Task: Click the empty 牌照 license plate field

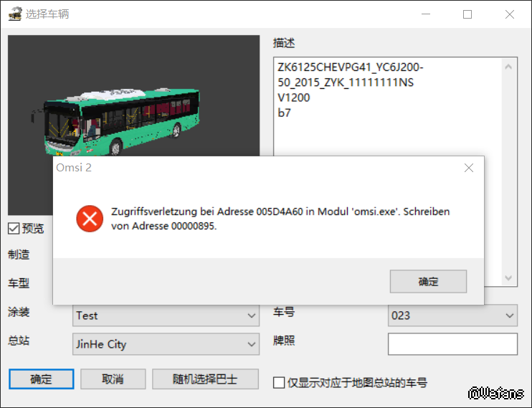Action: (452, 344)
